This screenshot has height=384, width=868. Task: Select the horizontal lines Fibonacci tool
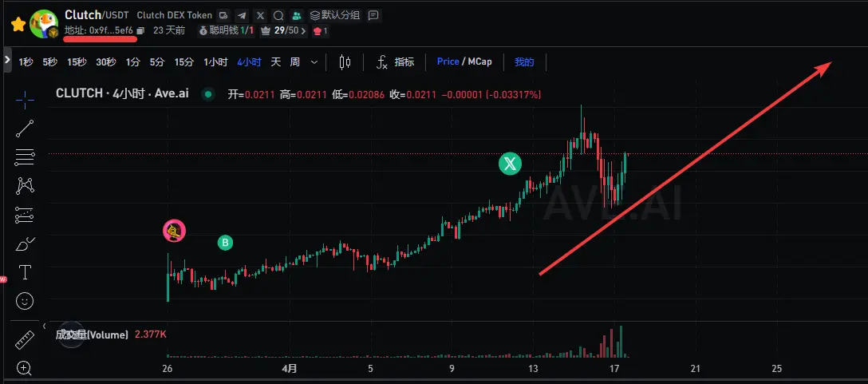pos(25,157)
